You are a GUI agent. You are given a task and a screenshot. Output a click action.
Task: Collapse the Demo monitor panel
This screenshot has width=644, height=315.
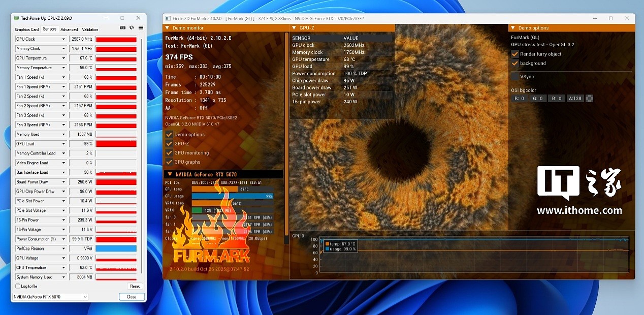point(168,28)
